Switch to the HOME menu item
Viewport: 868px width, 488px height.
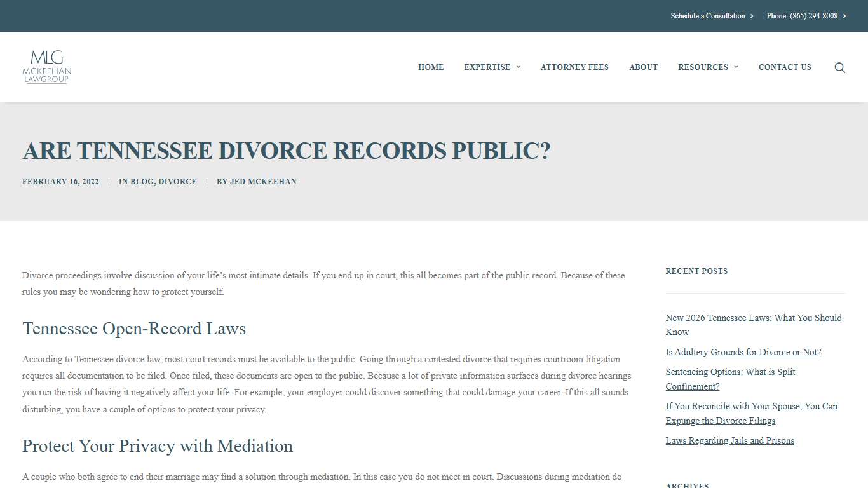click(431, 67)
